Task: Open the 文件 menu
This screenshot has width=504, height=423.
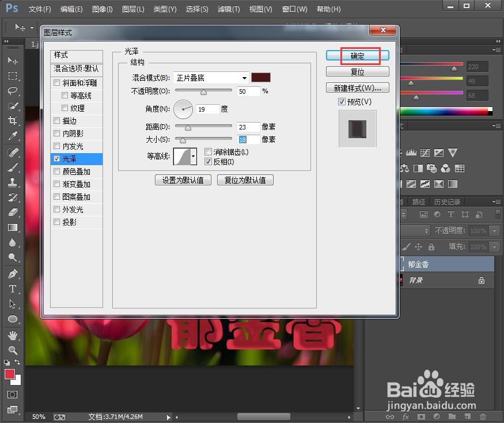Action: pos(40,9)
